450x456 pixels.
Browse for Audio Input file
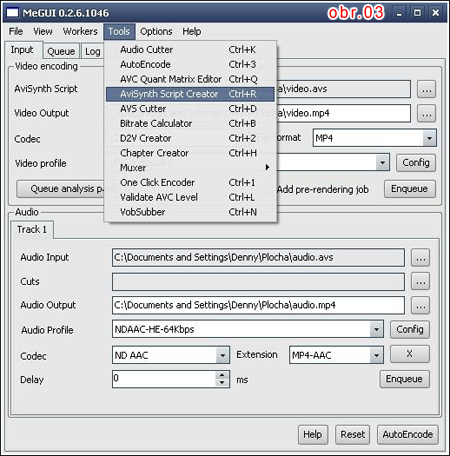[x=420, y=258]
